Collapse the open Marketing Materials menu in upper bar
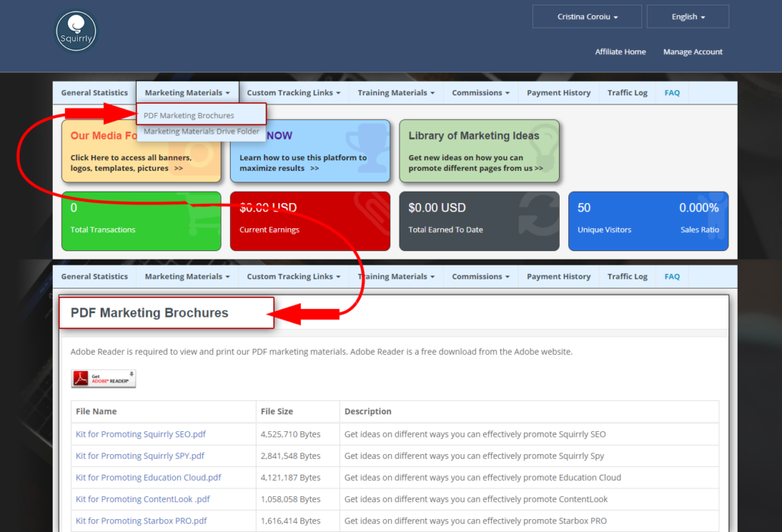The image size is (782, 532). 188,93
